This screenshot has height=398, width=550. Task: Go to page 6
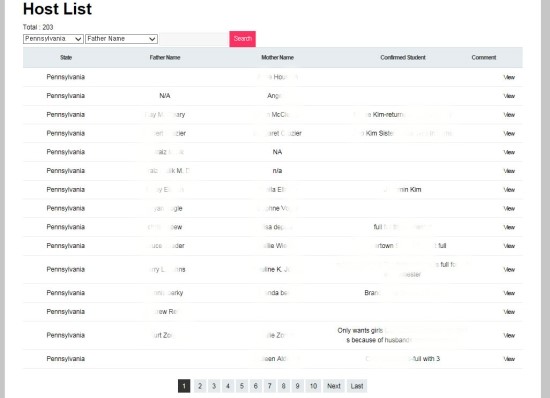[256, 386]
